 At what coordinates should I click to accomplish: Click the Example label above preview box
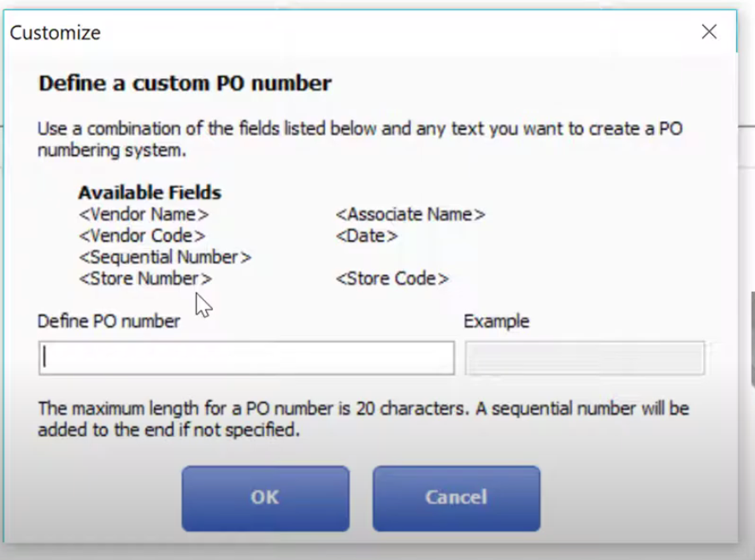497,321
